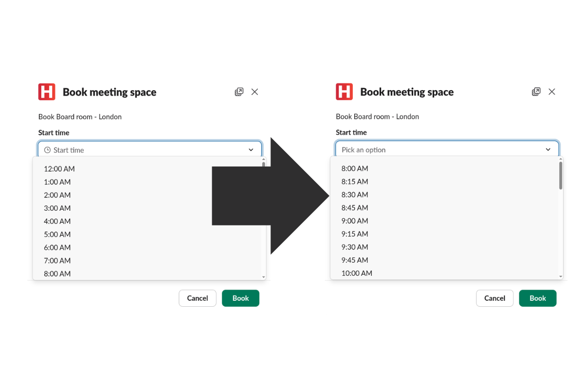Pick 5:00 AM from the list
Screen dimensions: 588x392
(57, 234)
